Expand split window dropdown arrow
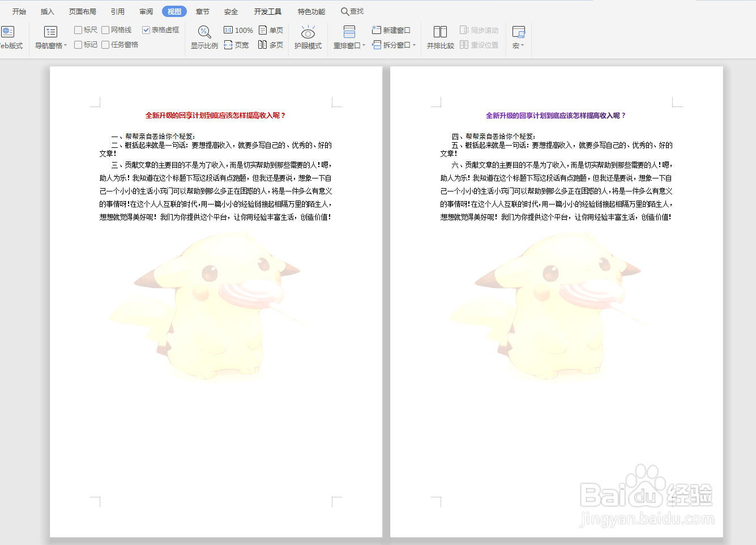This screenshot has height=545, width=756. 414,45
